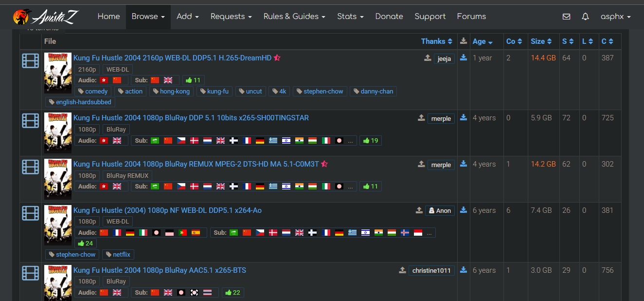The image size is (644, 301).
Task: Filter by the netflix tag
Action: pos(118,254)
